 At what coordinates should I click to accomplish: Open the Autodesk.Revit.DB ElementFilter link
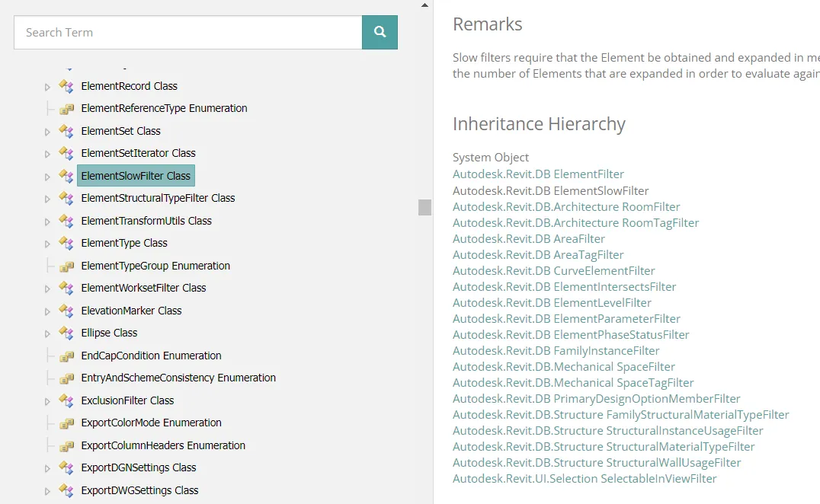click(x=539, y=174)
